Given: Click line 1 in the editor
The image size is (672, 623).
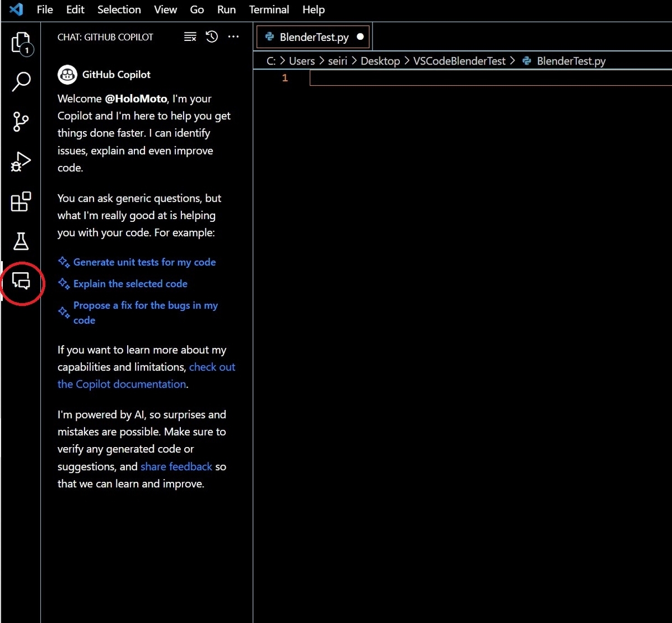Looking at the screenshot, I should [392, 78].
